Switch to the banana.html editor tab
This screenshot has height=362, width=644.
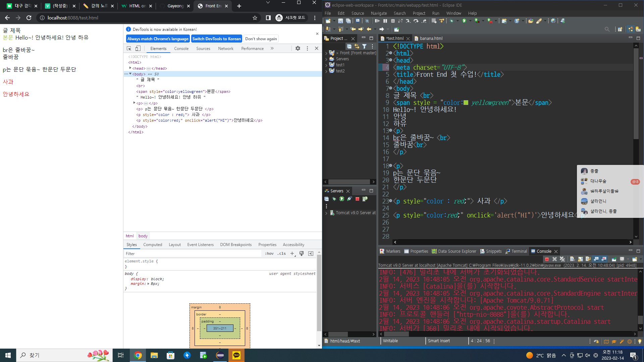tap(431, 39)
